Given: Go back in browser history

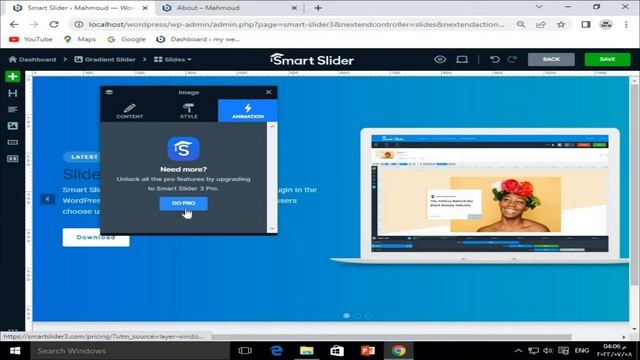Looking at the screenshot, I should coord(14,24).
